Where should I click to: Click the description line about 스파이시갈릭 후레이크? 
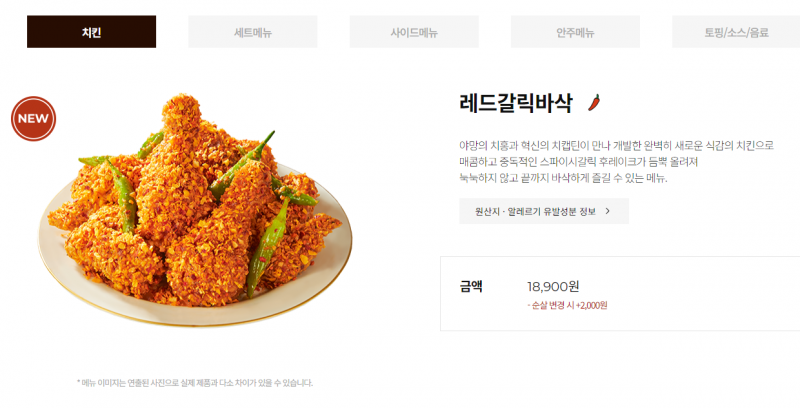coord(579,162)
